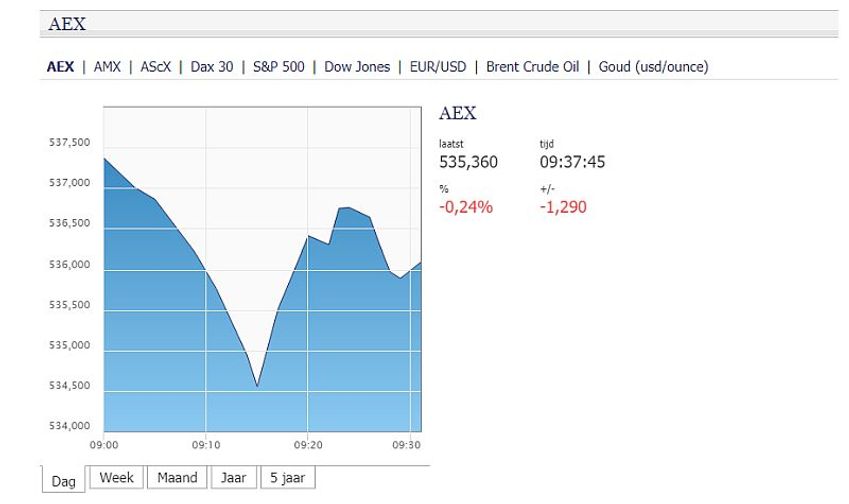The height and width of the screenshot is (504, 849).
Task: Select the Maand chart period
Action: [177, 477]
